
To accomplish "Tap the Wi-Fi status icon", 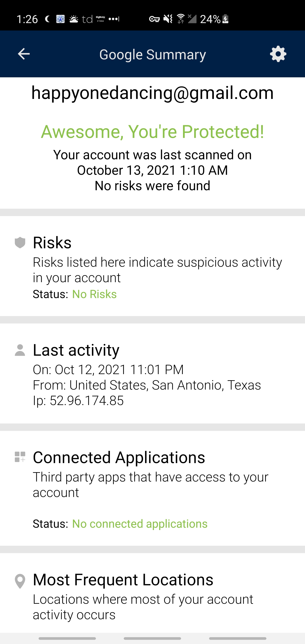I will [180, 19].
